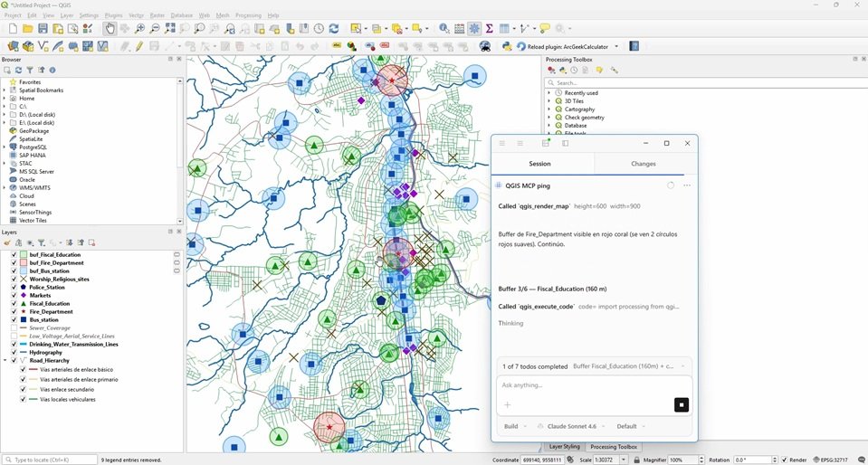Image resolution: width=868 pixels, height=465 pixels.
Task: Open the Reload plugin dropdown arrow
Action: coord(616,46)
